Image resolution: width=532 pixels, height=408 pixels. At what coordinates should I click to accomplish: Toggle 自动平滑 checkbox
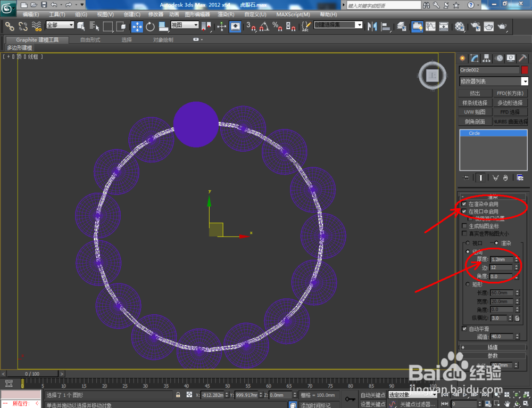464,329
